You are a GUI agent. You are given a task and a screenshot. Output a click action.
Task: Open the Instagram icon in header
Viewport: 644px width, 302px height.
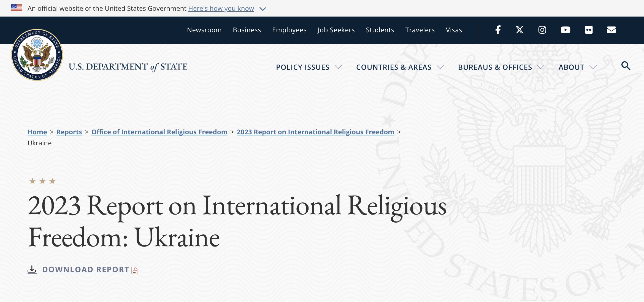click(542, 30)
